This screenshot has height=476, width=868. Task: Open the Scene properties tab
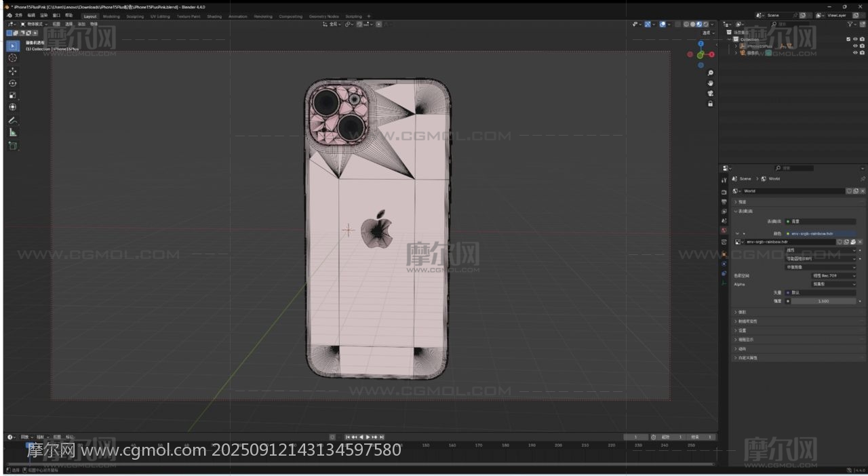pyautogui.click(x=724, y=220)
